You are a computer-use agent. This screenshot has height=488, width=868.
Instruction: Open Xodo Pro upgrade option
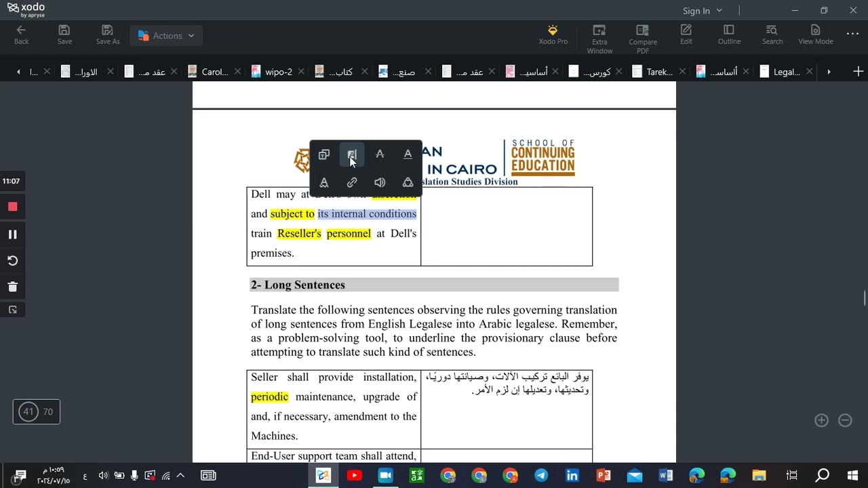(x=553, y=35)
